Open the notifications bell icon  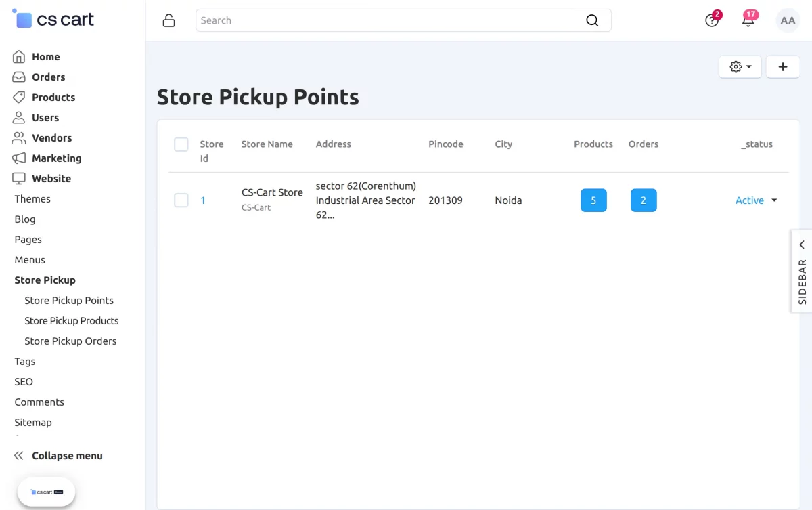[748, 20]
